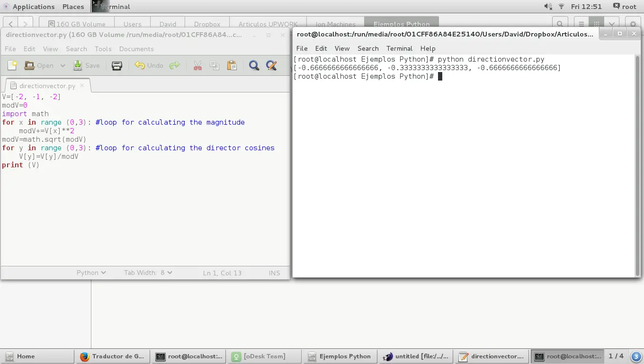Open the Tab Width dropdown

coord(148,273)
